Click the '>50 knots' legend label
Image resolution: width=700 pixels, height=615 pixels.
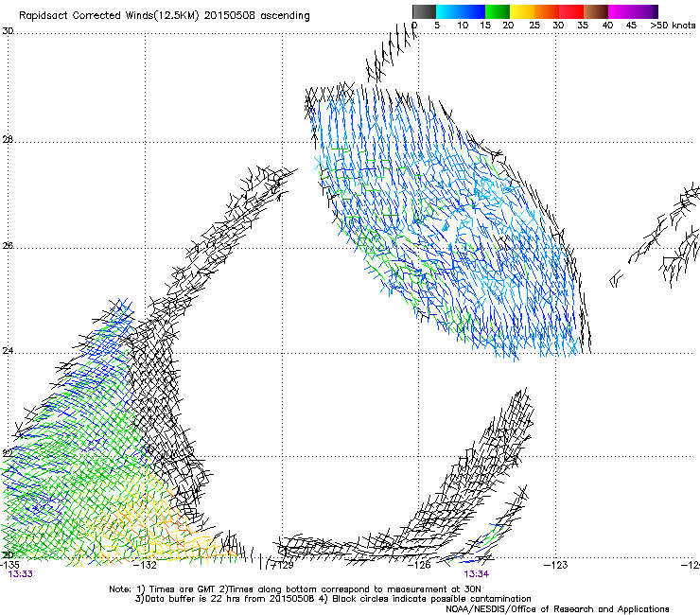(x=673, y=26)
